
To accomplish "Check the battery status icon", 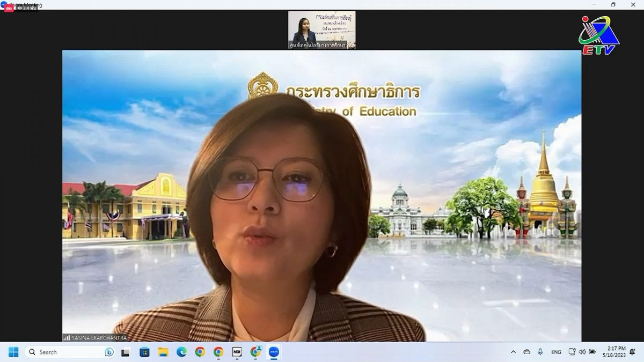I will pyautogui.click(x=592, y=352).
